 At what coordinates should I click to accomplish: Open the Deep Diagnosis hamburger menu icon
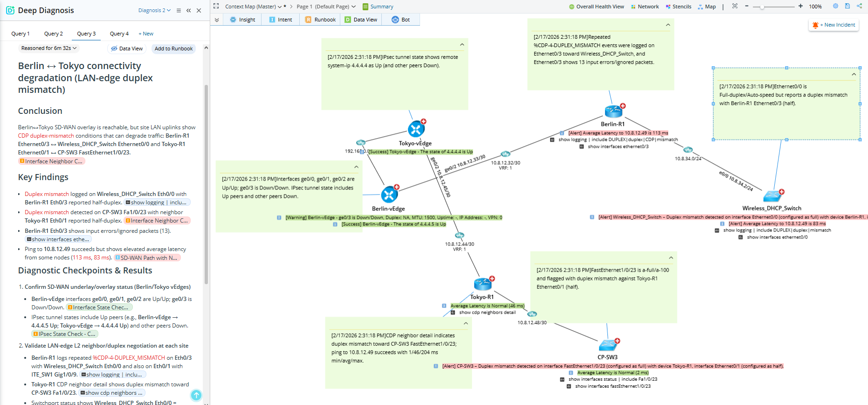(179, 10)
